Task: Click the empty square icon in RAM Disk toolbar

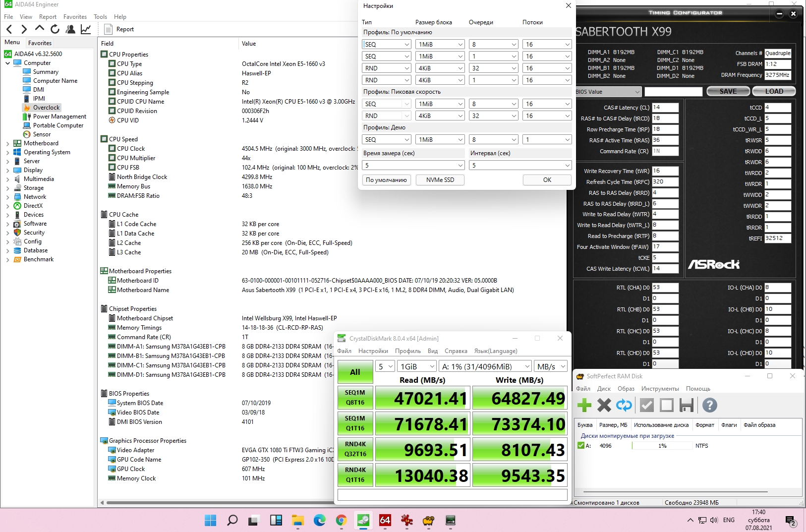Action: [667, 406]
